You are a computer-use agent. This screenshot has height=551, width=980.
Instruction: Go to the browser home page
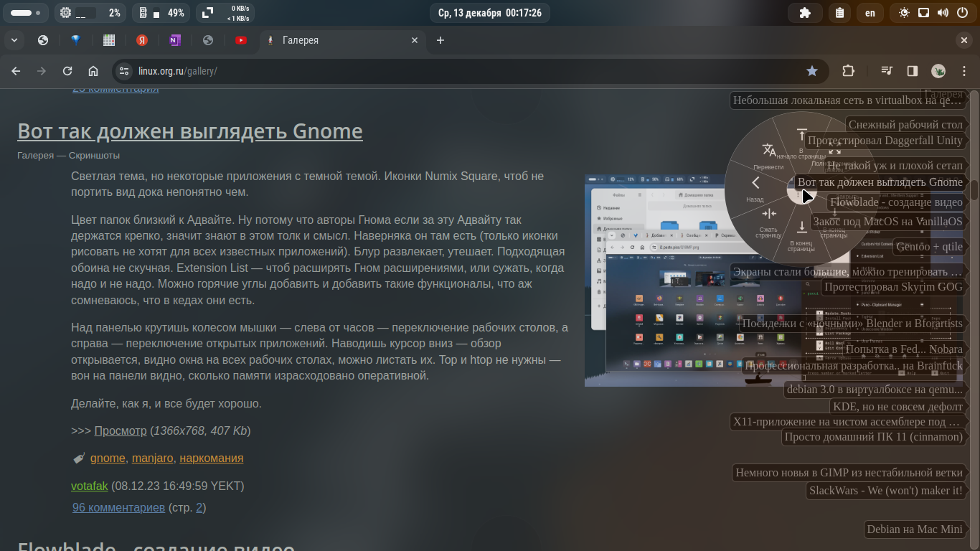tap(93, 71)
